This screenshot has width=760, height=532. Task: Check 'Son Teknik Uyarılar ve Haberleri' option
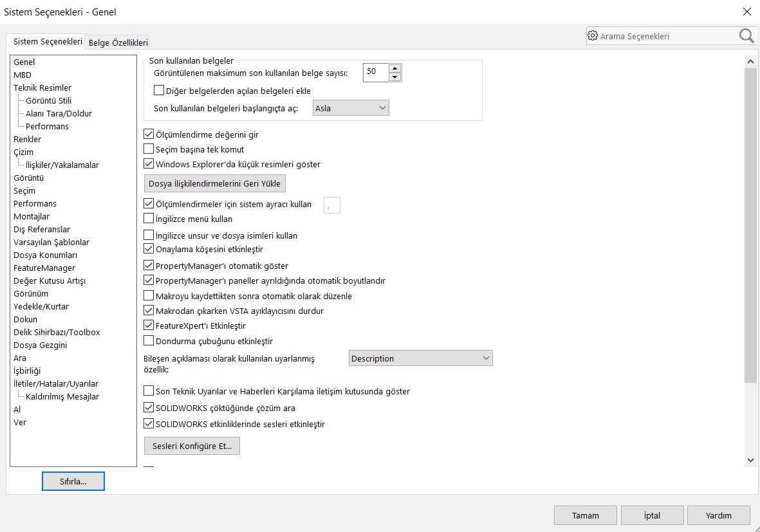coord(149,390)
